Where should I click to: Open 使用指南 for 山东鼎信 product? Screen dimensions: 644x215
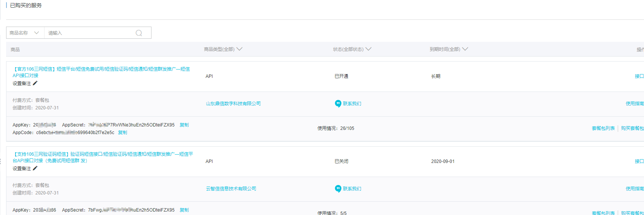635,104
